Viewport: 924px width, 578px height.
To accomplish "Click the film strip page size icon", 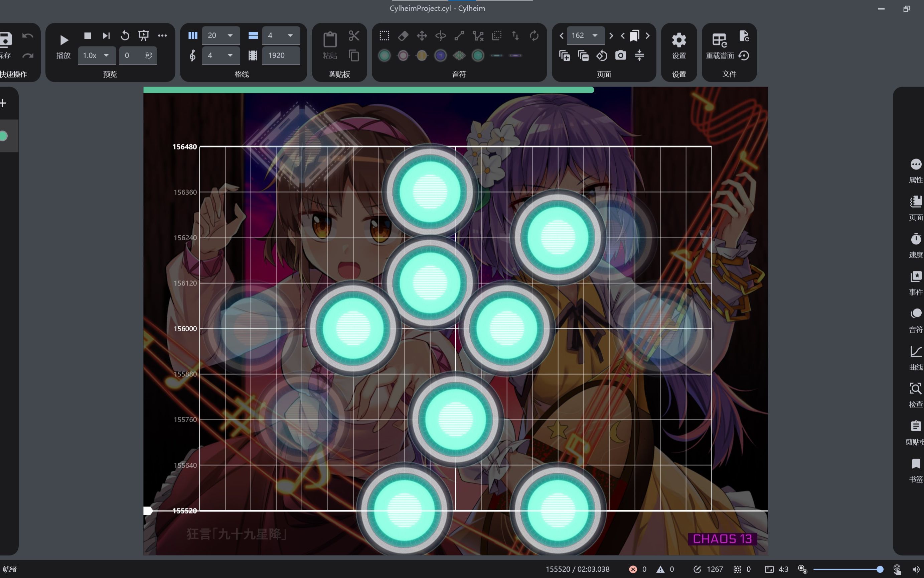I will click(253, 55).
